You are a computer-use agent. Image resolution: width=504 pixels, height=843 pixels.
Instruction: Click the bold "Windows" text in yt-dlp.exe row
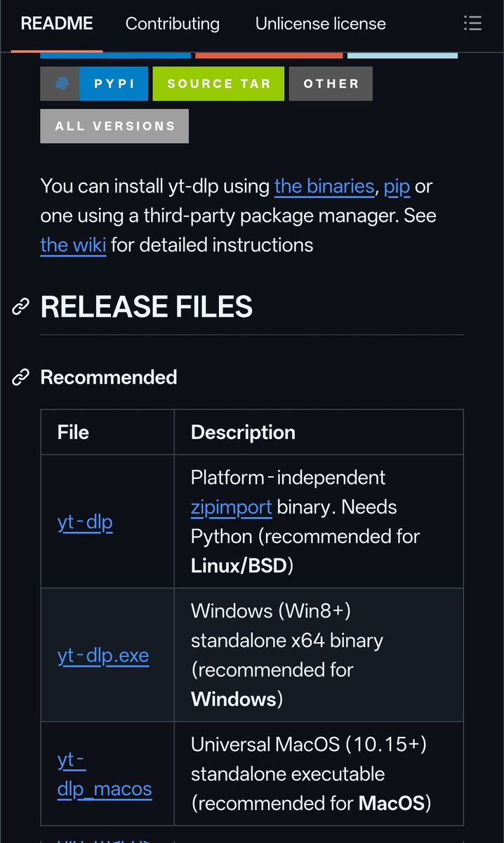pos(234,700)
